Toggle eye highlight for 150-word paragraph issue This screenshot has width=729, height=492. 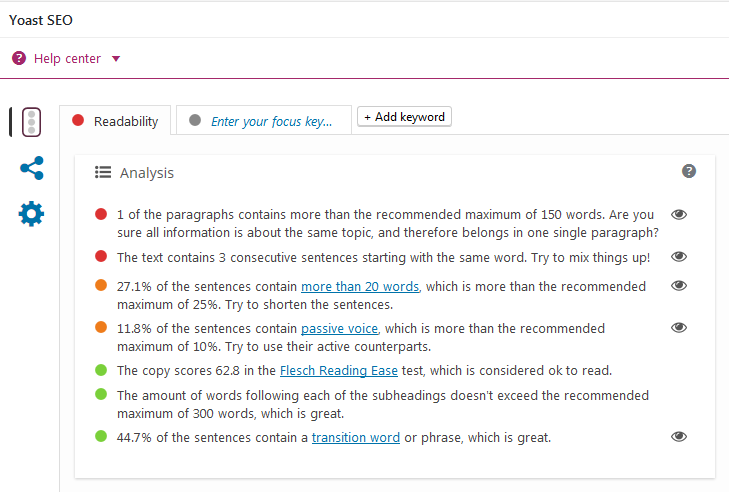pos(679,215)
